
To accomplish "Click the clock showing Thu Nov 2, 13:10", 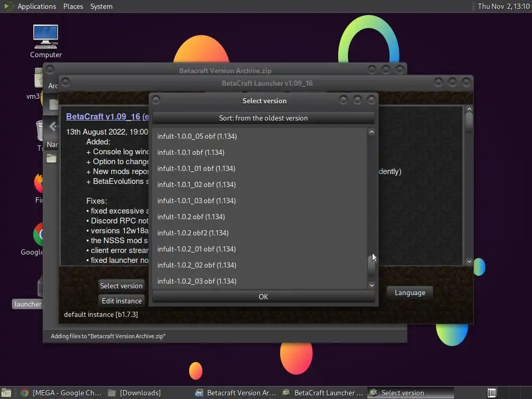I will (x=503, y=6).
